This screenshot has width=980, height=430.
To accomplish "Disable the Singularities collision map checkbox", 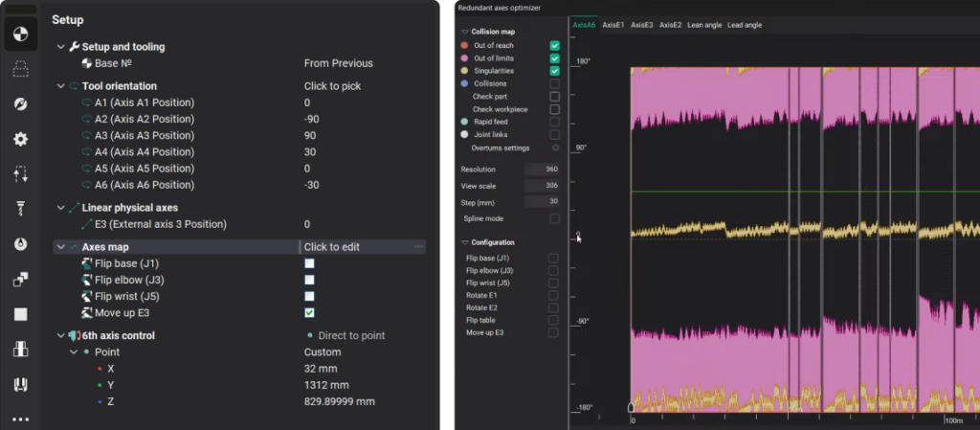I will pyautogui.click(x=554, y=71).
